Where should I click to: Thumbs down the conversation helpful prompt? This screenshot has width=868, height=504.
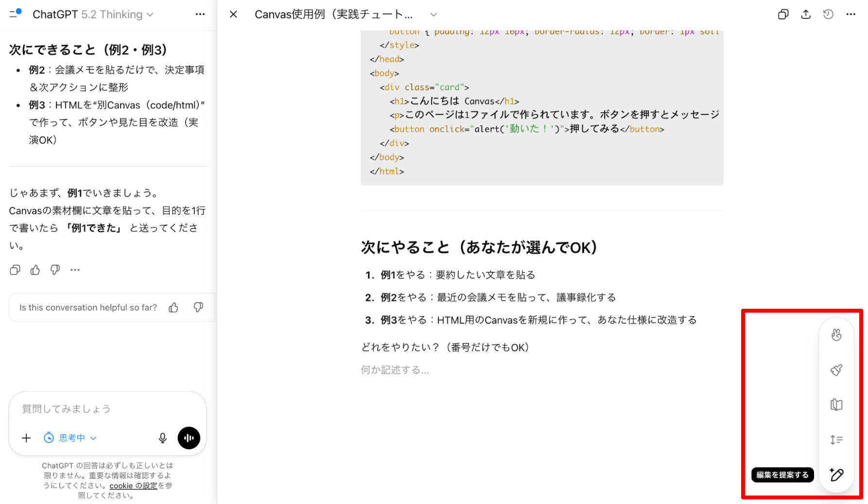tap(198, 307)
